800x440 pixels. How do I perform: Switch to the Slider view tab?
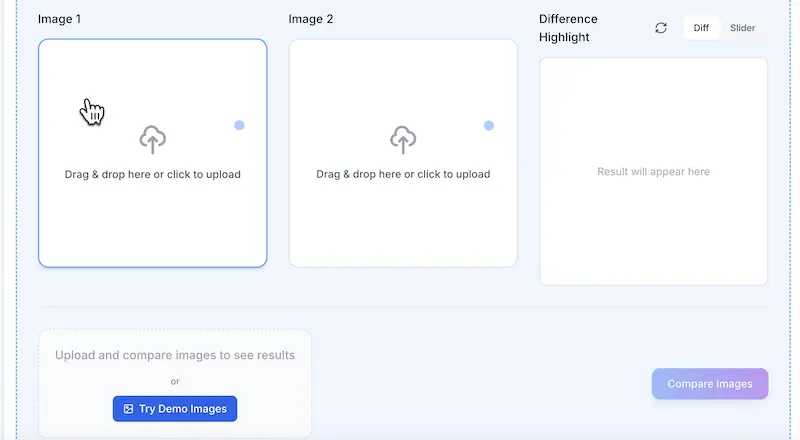(742, 28)
